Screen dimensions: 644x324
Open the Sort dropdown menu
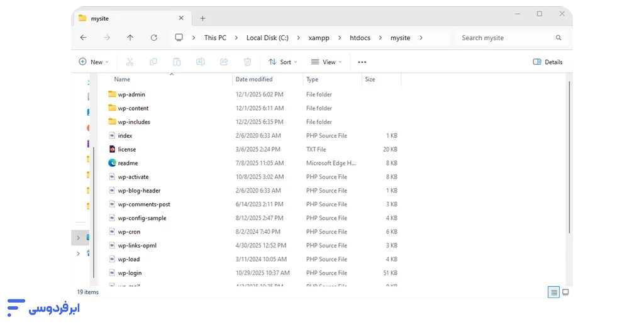click(x=283, y=62)
